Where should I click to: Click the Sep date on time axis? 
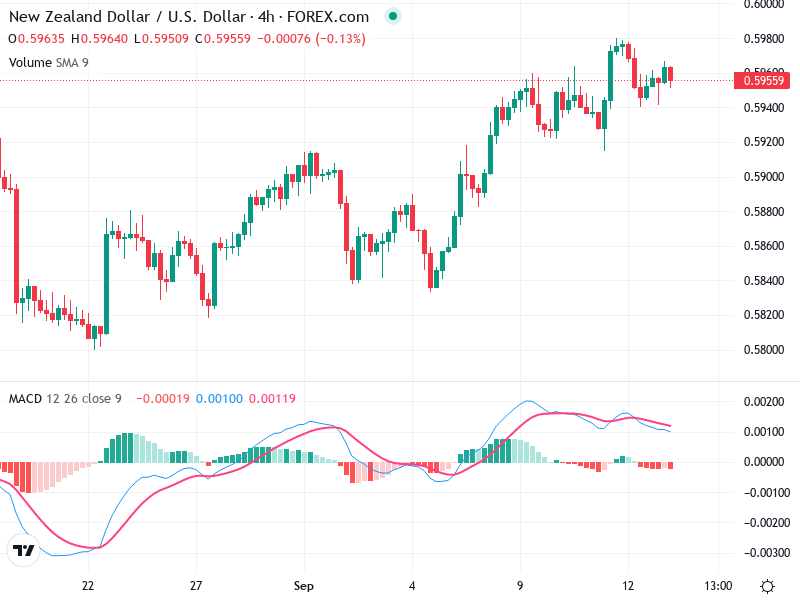tap(304, 586)
